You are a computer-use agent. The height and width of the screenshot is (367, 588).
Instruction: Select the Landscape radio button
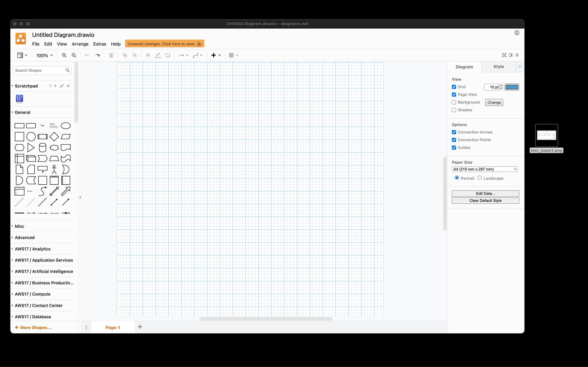479,178
